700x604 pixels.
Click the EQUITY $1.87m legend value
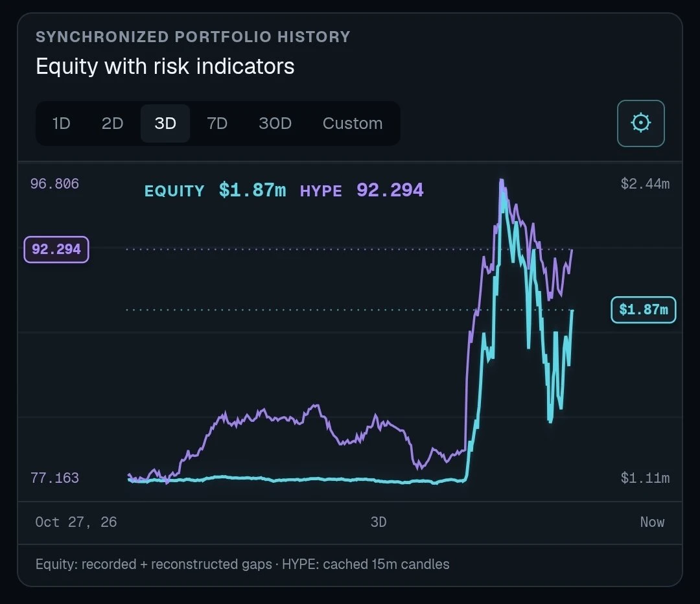(215, 191)
